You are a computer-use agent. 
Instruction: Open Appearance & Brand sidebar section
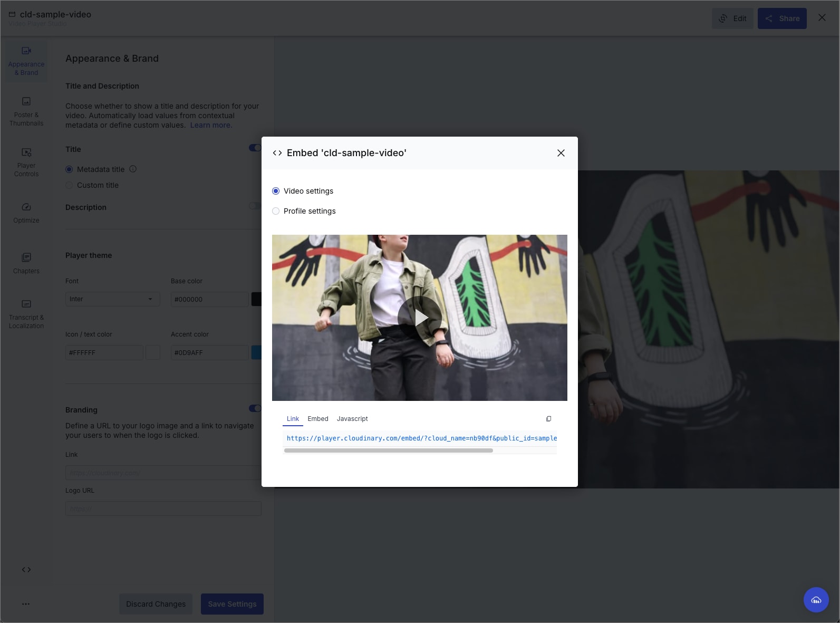[x=26, y=61]
